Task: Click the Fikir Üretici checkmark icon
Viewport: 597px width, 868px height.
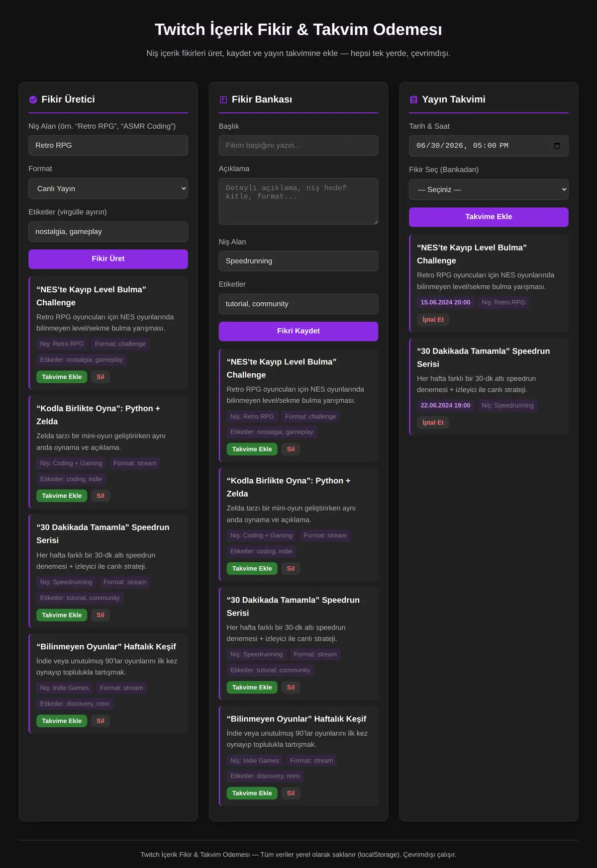Action: tap(33, 99)
